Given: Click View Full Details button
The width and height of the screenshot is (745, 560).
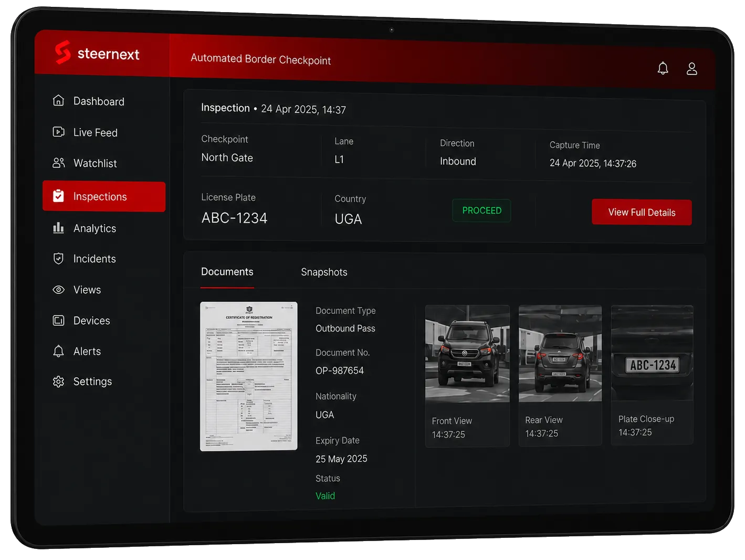Looking at the screenshot, I should [642, 212].
